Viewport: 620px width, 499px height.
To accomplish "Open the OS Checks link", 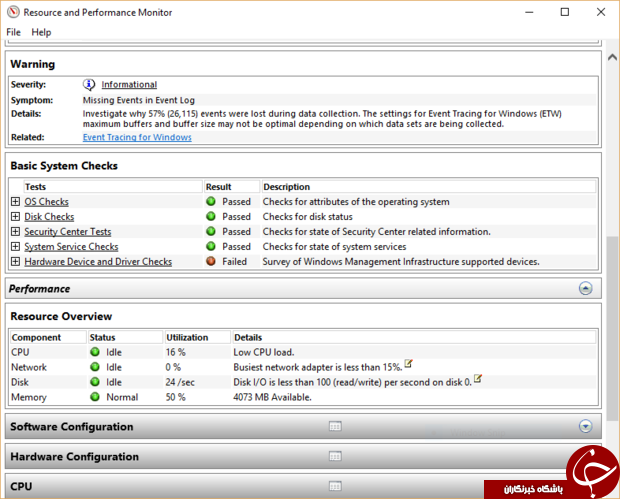I will [46, 202].
